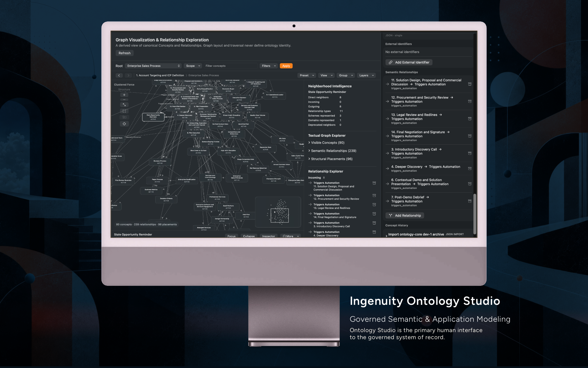Archive semantic relationship 11. Solution Design in right panel
Screen dimensions: 588x368
point(469,84)
